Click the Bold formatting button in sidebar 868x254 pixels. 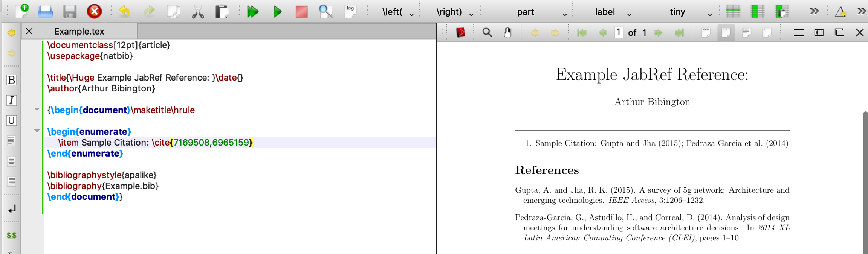[11, 80]
